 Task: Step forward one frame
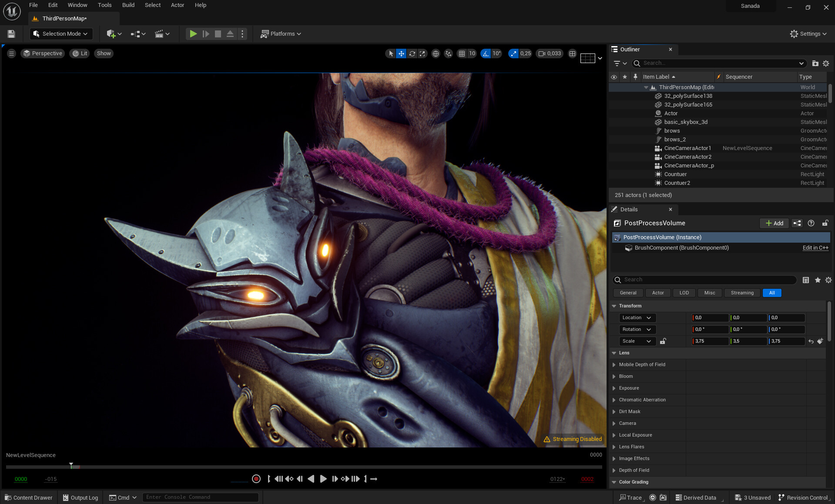click(x=335, y=479)
